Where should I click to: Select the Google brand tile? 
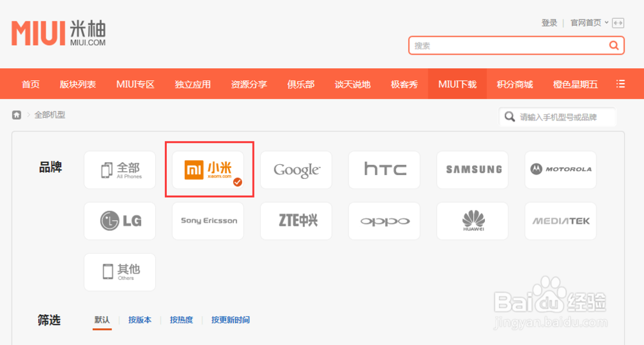coord(296,170)
